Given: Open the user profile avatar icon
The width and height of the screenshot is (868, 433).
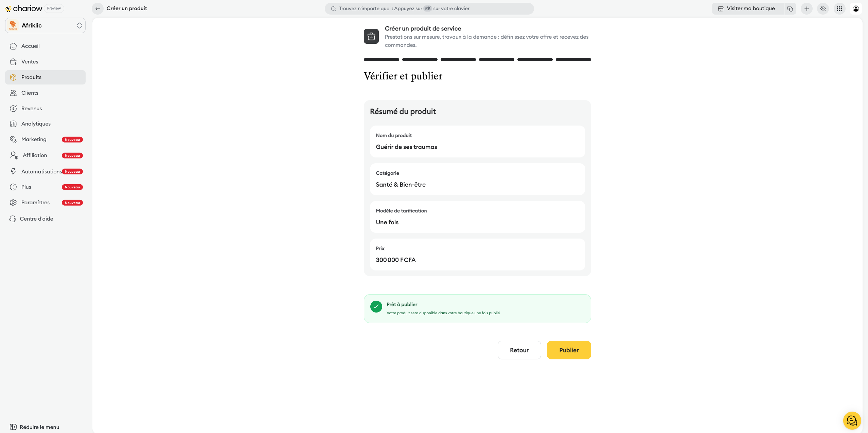Looking at the screenshot, I should (x=856, y=8).
